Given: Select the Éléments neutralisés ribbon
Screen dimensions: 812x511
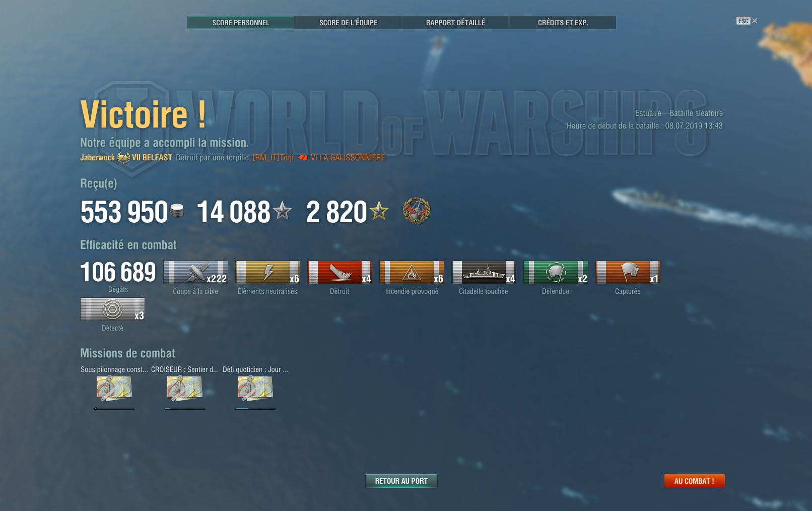Looking at the screenshot, I should coord(267,273).
